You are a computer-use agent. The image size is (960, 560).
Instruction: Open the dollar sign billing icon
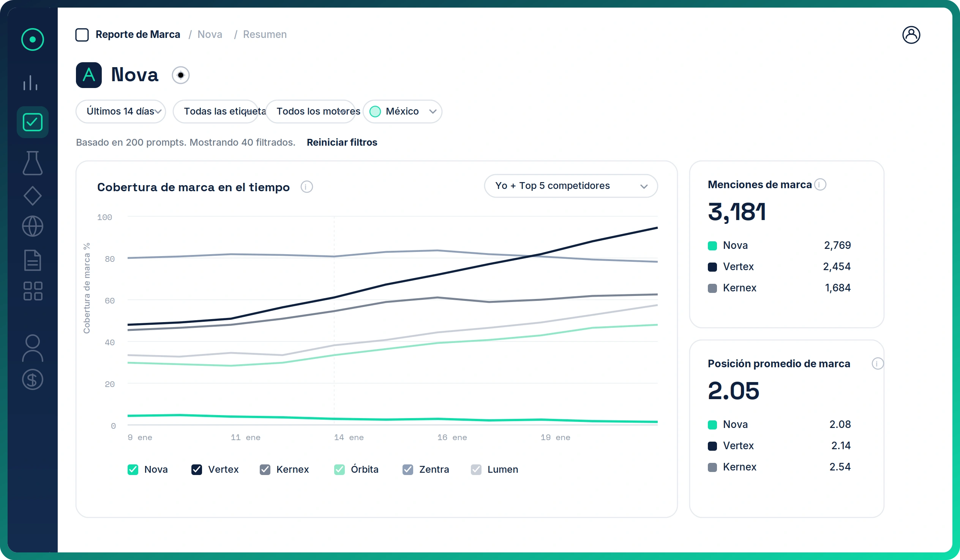[x=32, y=379]
